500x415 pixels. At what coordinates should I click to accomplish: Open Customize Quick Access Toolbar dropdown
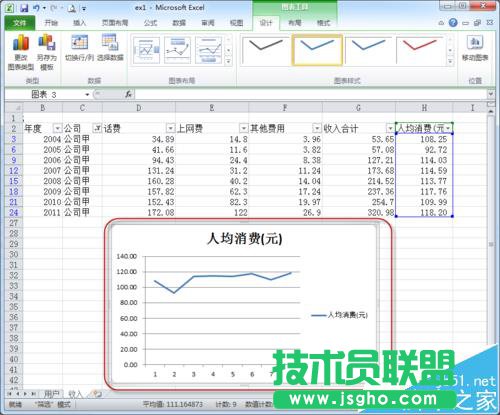click(84, 9)
